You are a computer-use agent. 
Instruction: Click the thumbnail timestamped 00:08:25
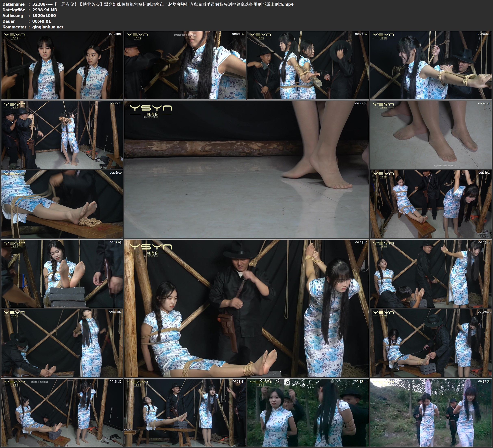(x=431, y=65)
